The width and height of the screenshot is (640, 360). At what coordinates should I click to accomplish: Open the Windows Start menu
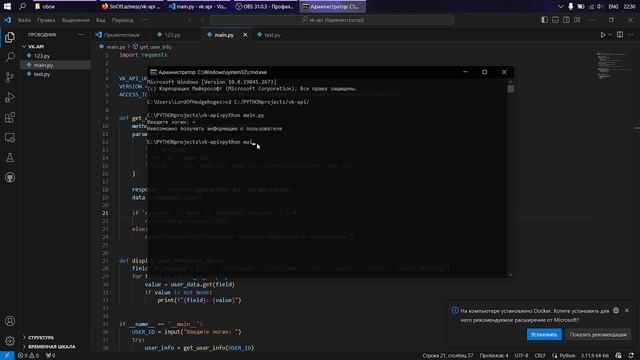pos(7,7)
